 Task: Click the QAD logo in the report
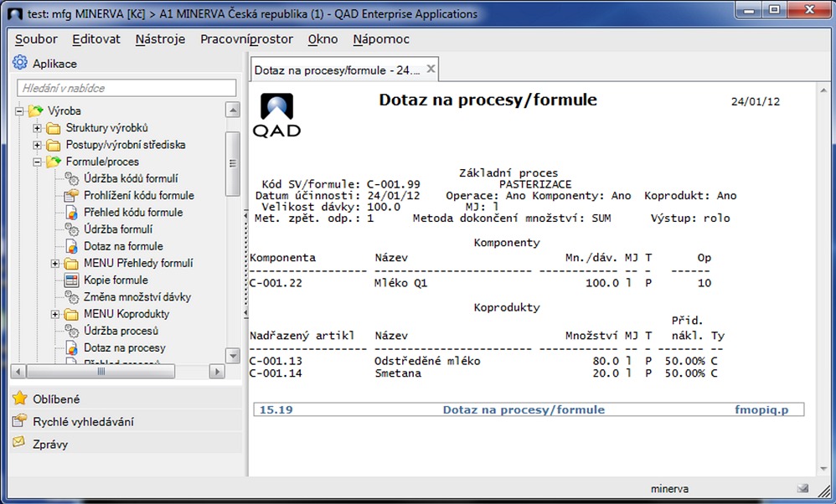click(276, 115)
